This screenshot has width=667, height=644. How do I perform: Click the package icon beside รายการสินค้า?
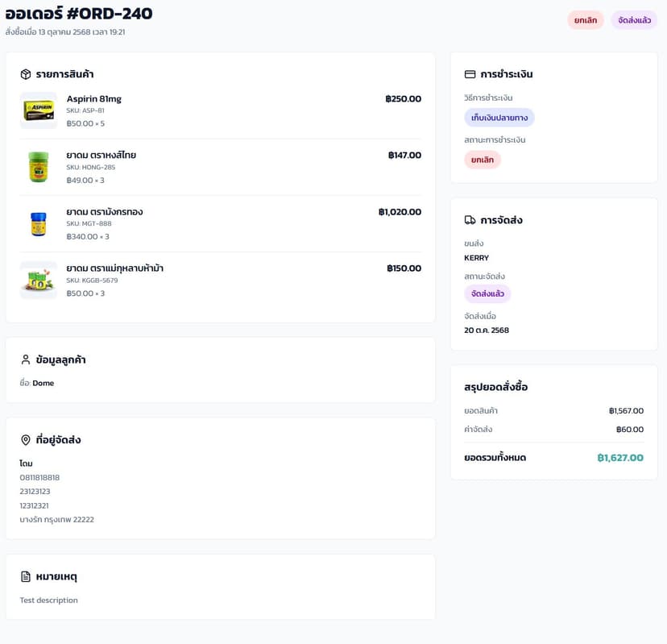26,74
